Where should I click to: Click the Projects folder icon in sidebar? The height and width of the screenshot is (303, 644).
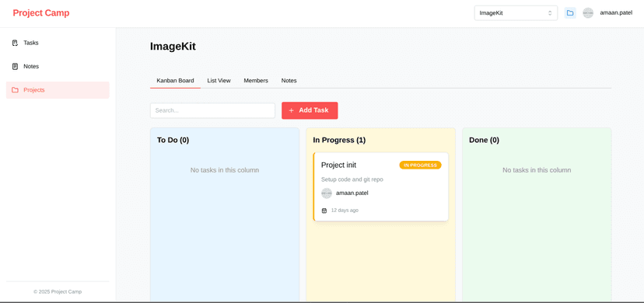(16, 90)
